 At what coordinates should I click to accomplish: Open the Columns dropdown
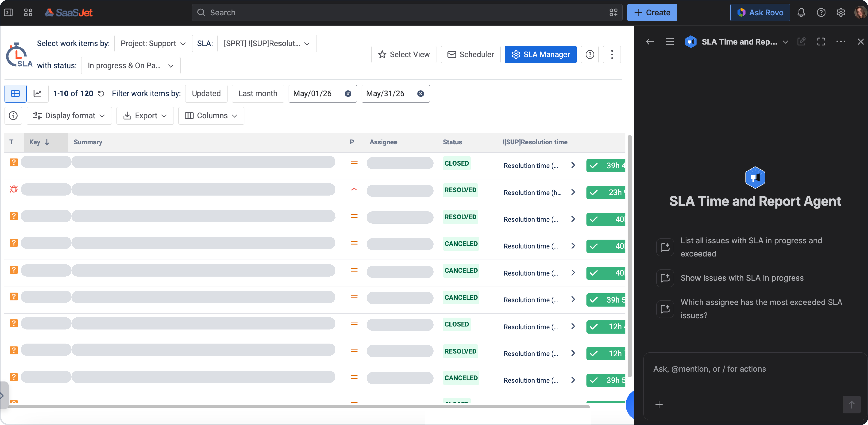(211, 116)
